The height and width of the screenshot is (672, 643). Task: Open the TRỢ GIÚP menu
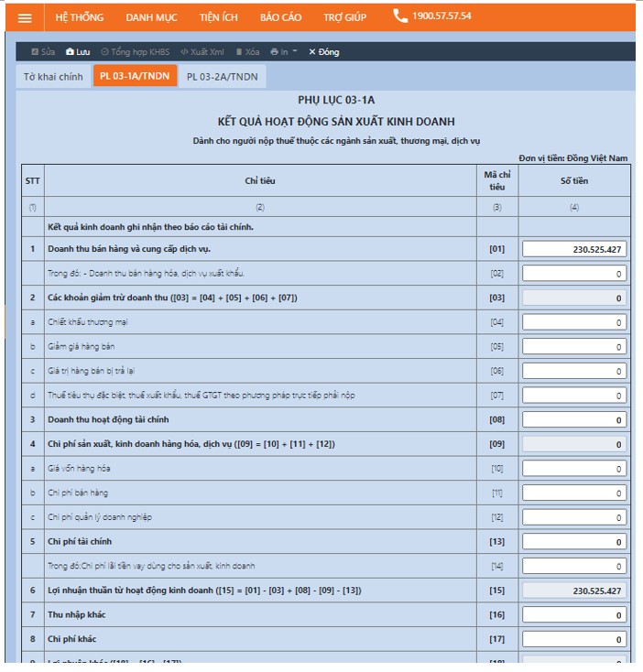pos(344,17)
